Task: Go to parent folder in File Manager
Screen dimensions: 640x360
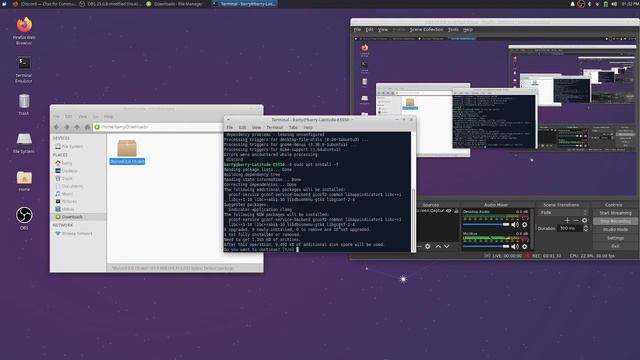Action: (x=77, y=127)
